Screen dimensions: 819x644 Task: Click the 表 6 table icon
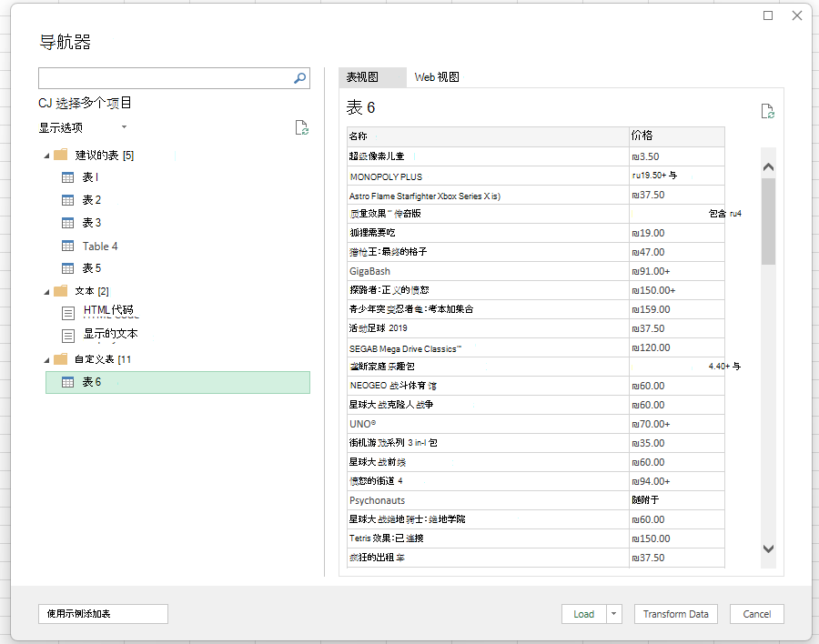pos(68,382)
